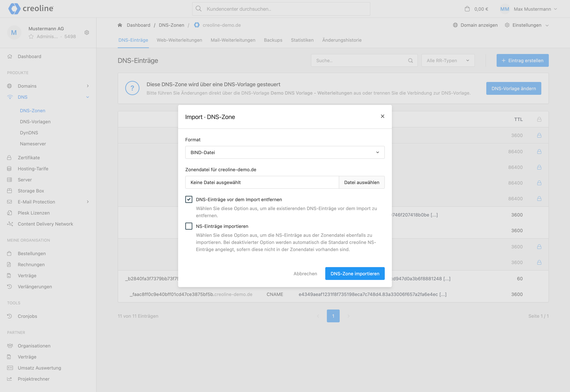Viewport: 570px width, 392px height.
Task: Click Abbrechen in the import dialog
Action: click(x=305, y=274)
